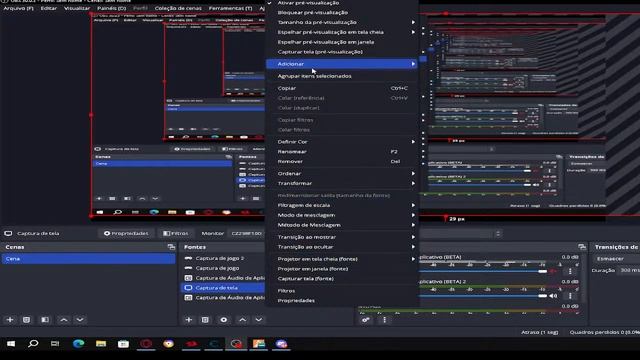Move scene down in Cenas panel
This screenshot has width=640, height=360.
80,320
